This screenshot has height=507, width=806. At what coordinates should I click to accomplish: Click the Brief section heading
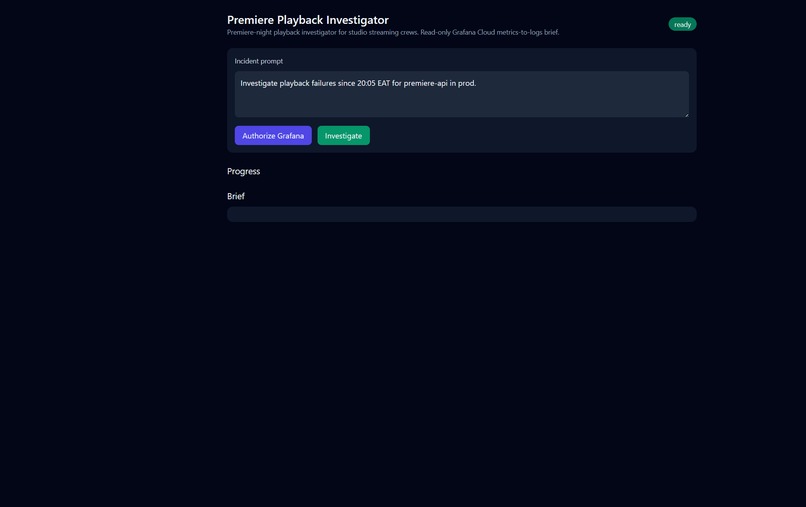(x=236, y=196)
